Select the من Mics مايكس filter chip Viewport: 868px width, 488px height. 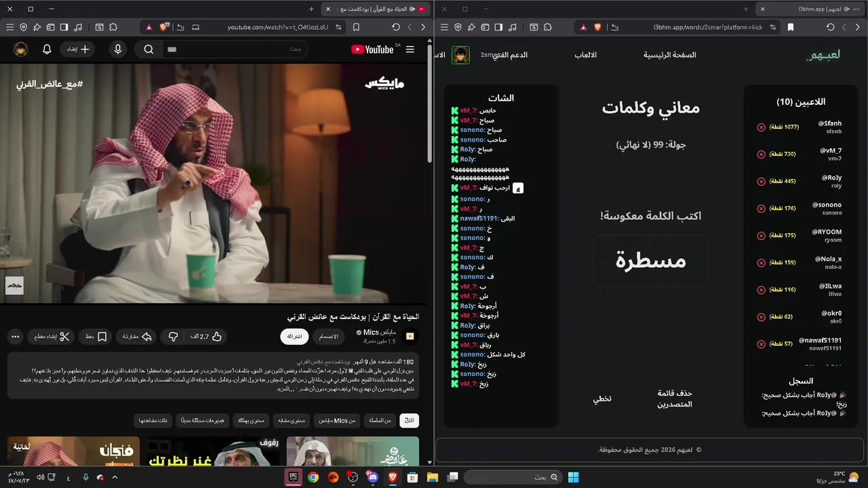(336, 420)
